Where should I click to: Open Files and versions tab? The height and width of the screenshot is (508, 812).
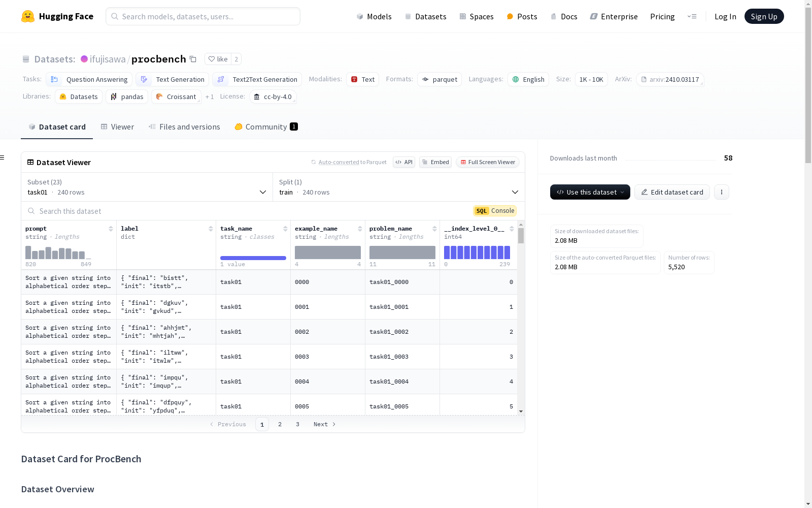point(184,127)
